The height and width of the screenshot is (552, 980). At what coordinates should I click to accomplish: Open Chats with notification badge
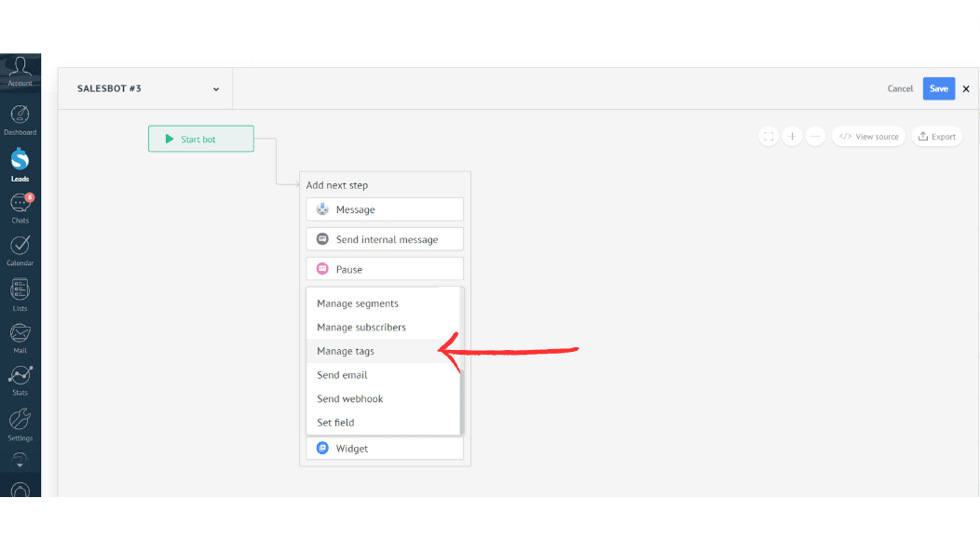coord(20,208)
